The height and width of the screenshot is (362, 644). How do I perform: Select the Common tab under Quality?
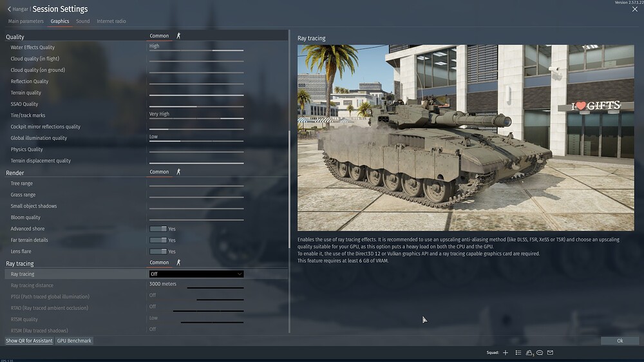click(x=159, y=35)
